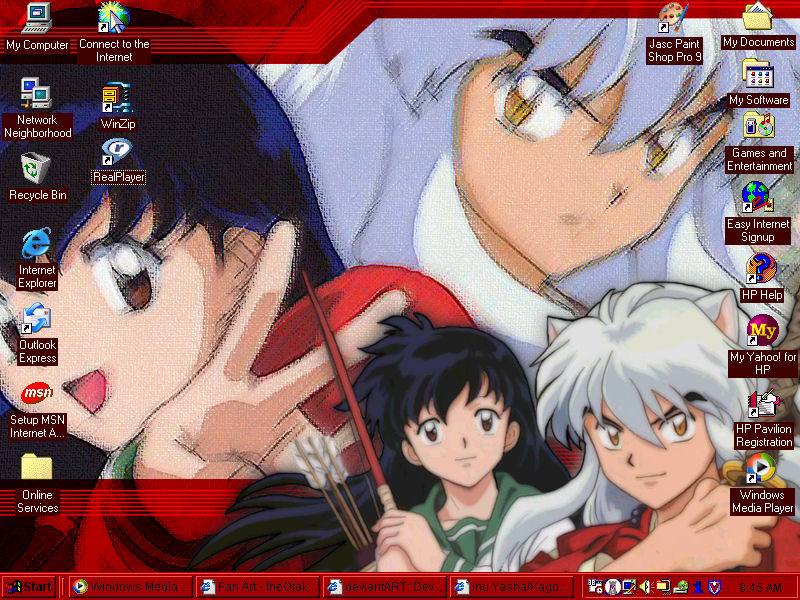Viewport: 800px width, 600px height.
Task: Open the My Software folder
Action: click(757, 75)
